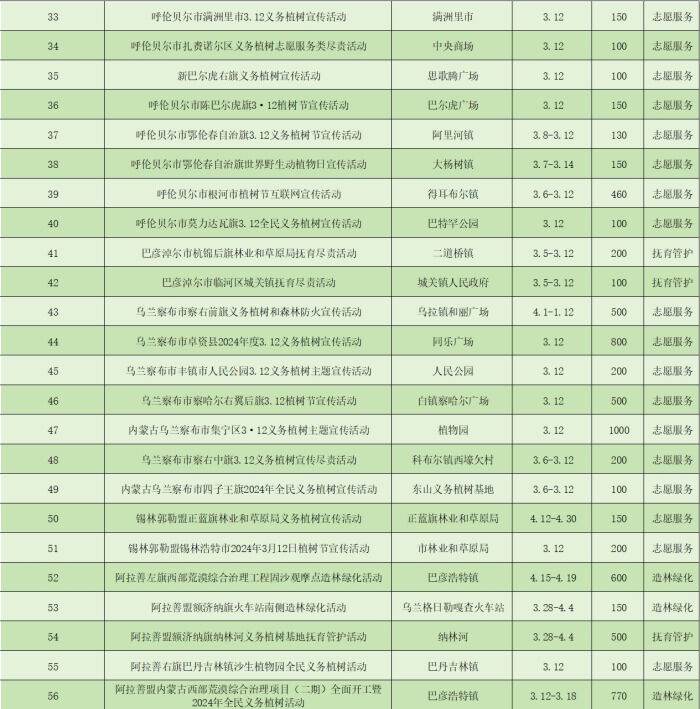Click the 800 count in row 44

[618, 341]
